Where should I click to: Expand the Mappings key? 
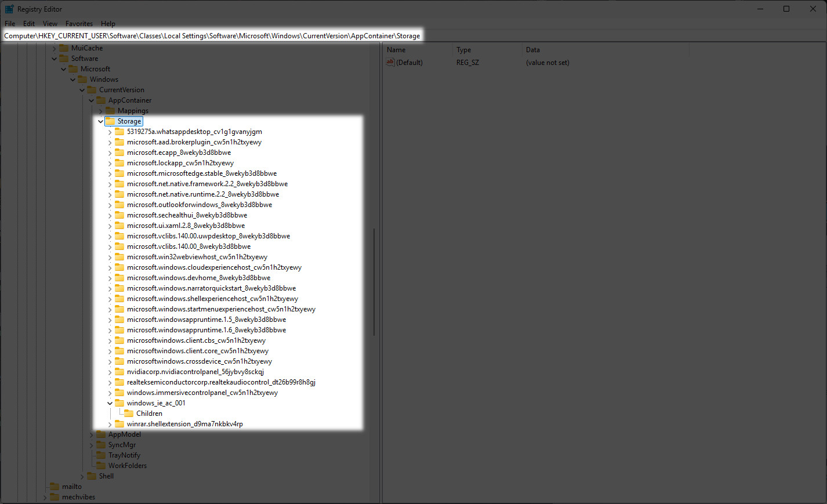coord(100,111)
